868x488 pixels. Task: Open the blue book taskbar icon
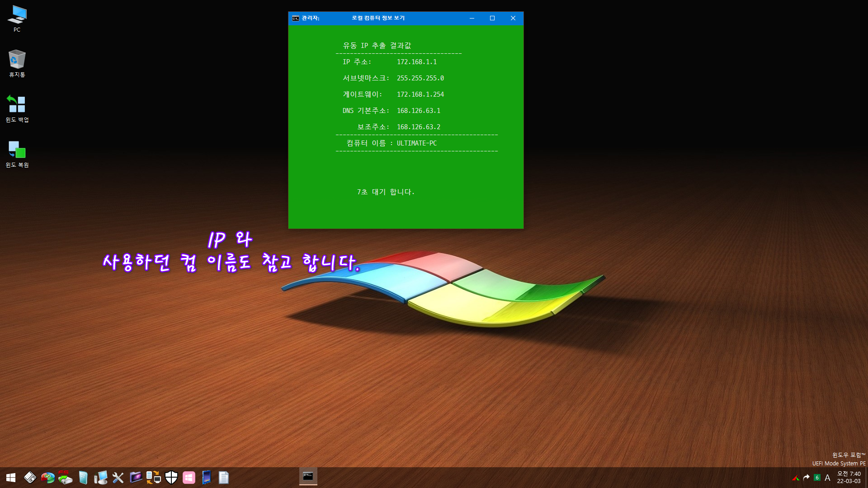click(206, 478)
